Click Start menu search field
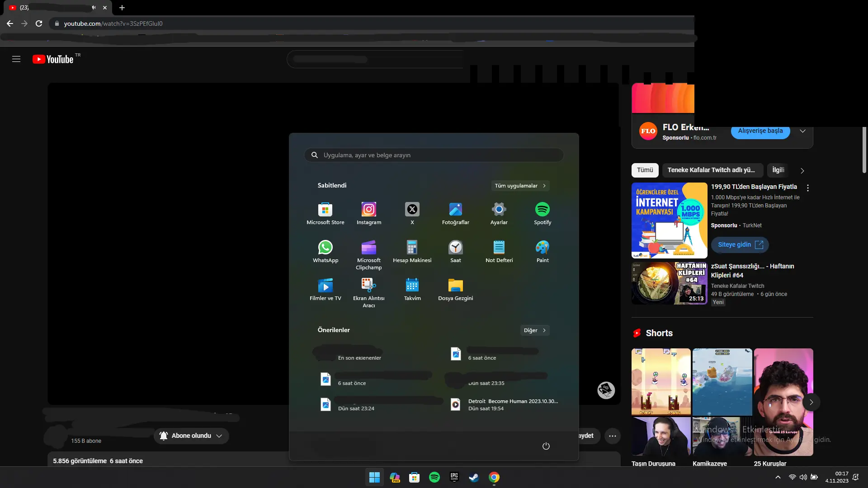868x488 pixels. 434,155
